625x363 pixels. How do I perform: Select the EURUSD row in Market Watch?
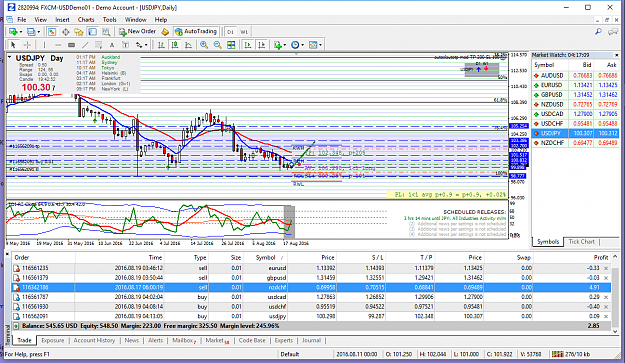pyautogui.click(x=575, y=85)
